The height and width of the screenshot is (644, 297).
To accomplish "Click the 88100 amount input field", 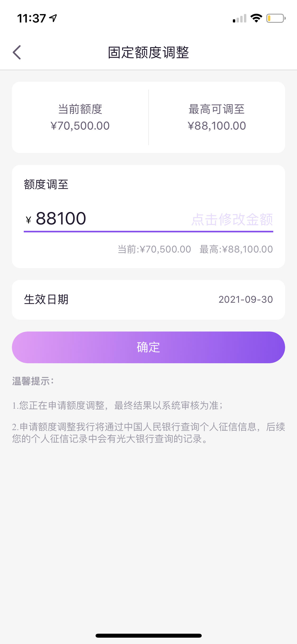I will pyautogui.click(x=148, y=219).
